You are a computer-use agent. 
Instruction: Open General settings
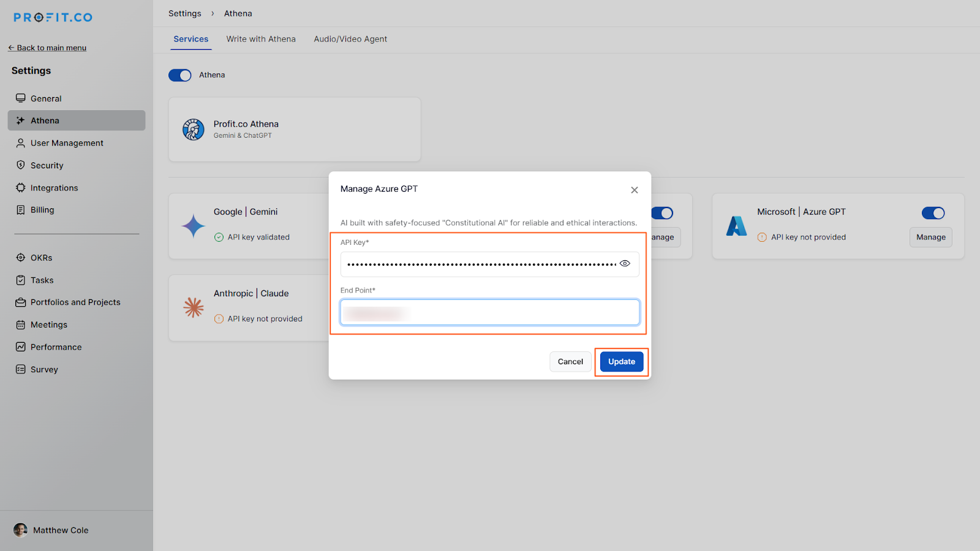point(77,98)
